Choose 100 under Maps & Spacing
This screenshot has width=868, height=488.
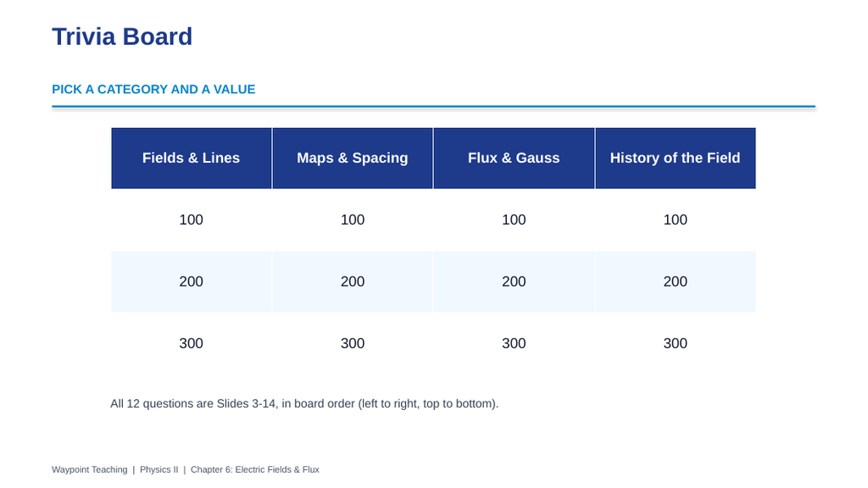coord(353,219)
